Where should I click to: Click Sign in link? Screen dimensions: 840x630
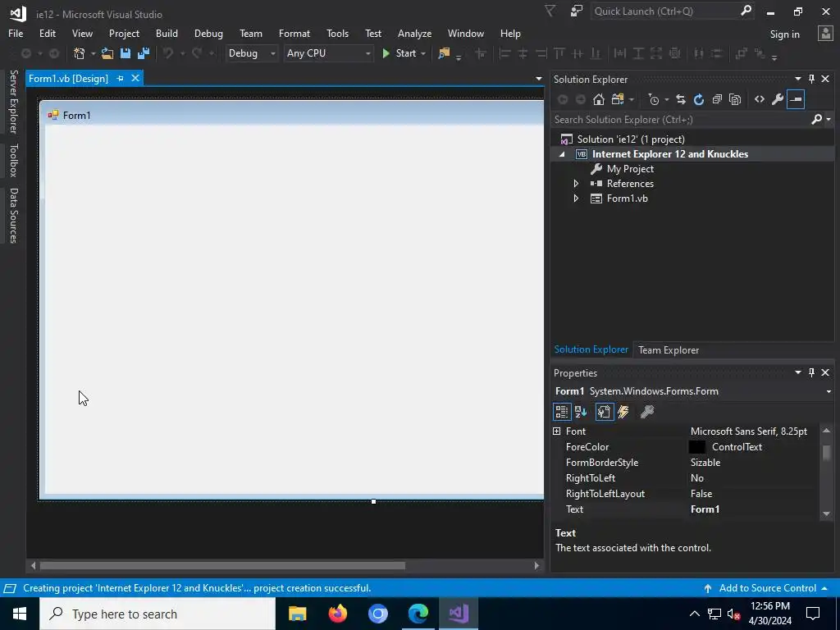click(784, 34)
